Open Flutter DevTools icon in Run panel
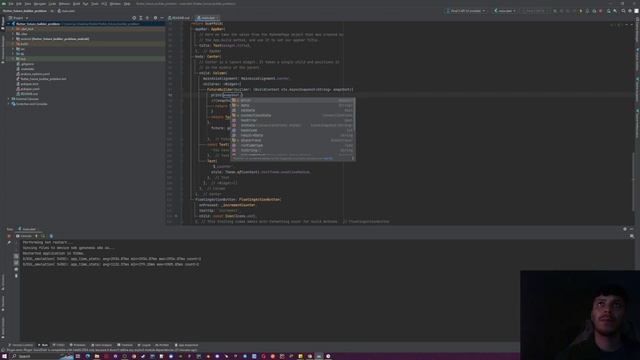The image size is (640, 360). [x=51, y=236]
